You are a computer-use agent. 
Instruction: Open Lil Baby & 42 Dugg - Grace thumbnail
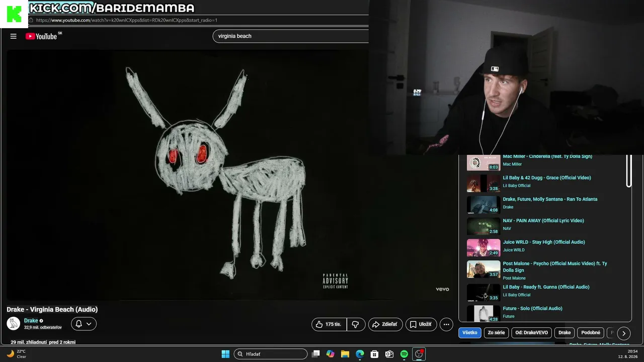tap(484, 183)
